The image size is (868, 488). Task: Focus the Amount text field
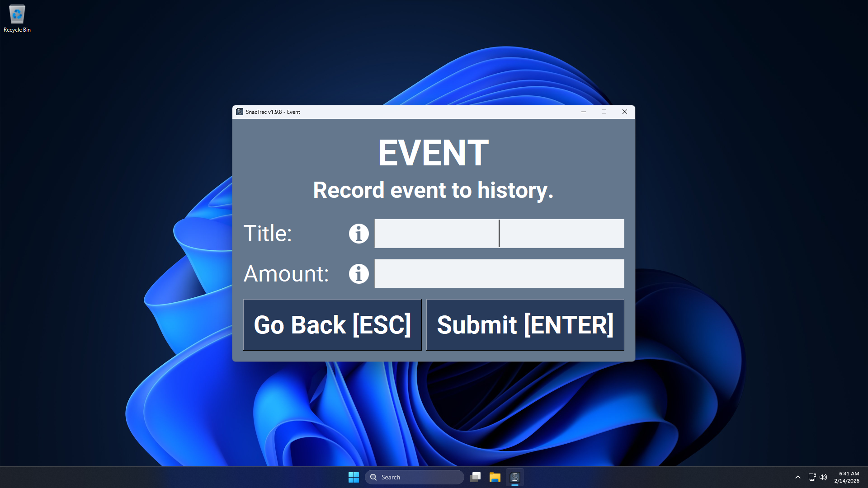pos(499,274)
